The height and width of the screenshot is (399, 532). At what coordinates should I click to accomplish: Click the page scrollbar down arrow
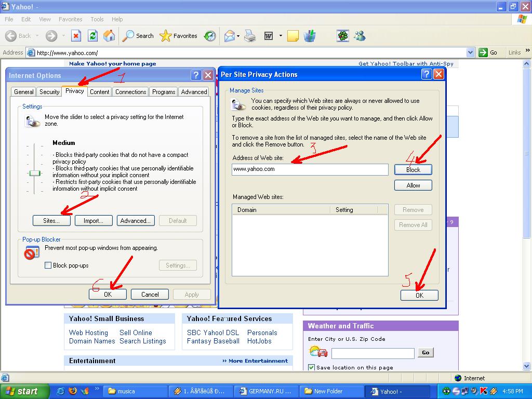point(527,366)
